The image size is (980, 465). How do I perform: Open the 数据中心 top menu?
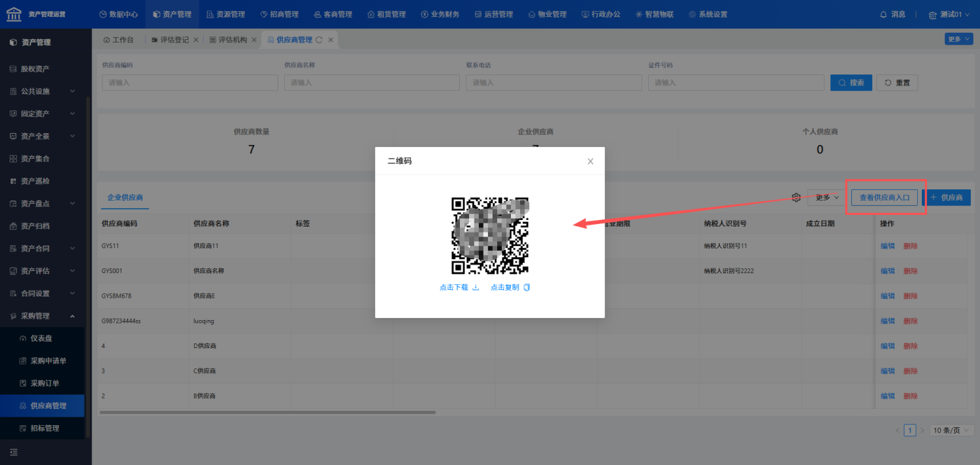click(118, 14)
